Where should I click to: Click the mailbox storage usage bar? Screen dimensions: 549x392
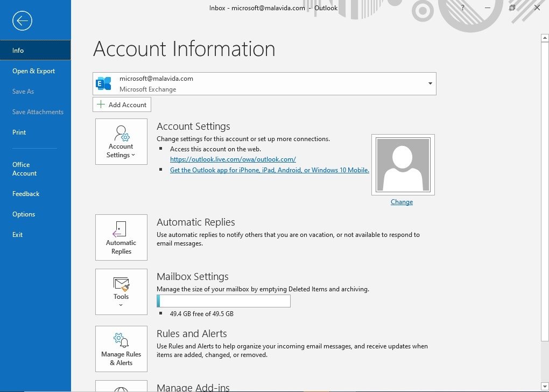coord(223,300)
